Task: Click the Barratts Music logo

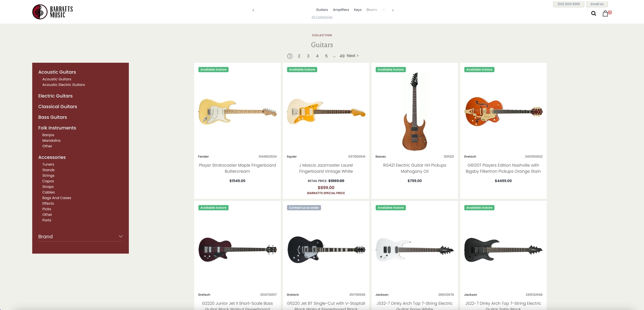Action: (53, 12)
